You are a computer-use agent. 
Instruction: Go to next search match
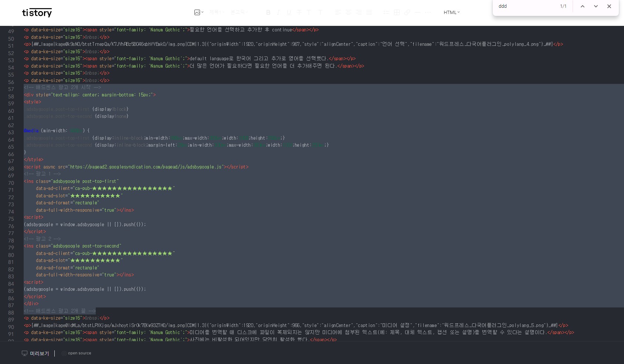pyautogui.click(x=596, y=6)
